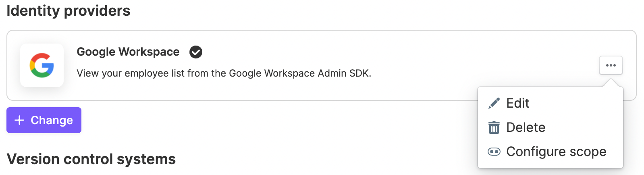Click the scope icon beside Configure scope
This screenshot has height=175, width=644.
494,152
